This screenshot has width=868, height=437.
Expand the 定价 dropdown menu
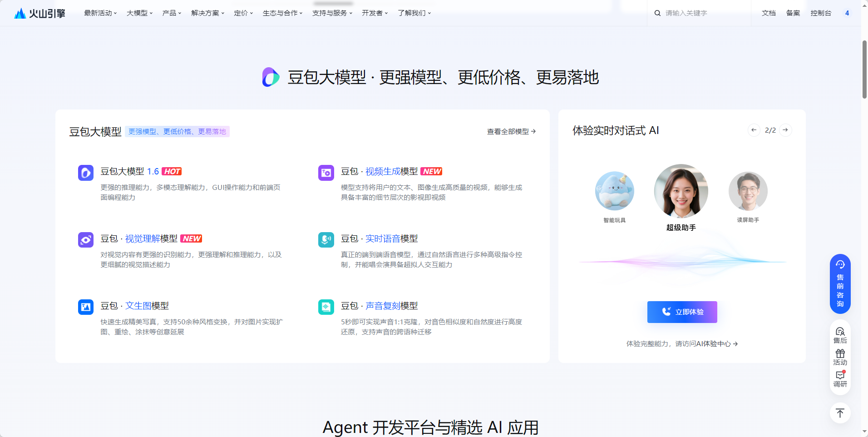[243, 13]
